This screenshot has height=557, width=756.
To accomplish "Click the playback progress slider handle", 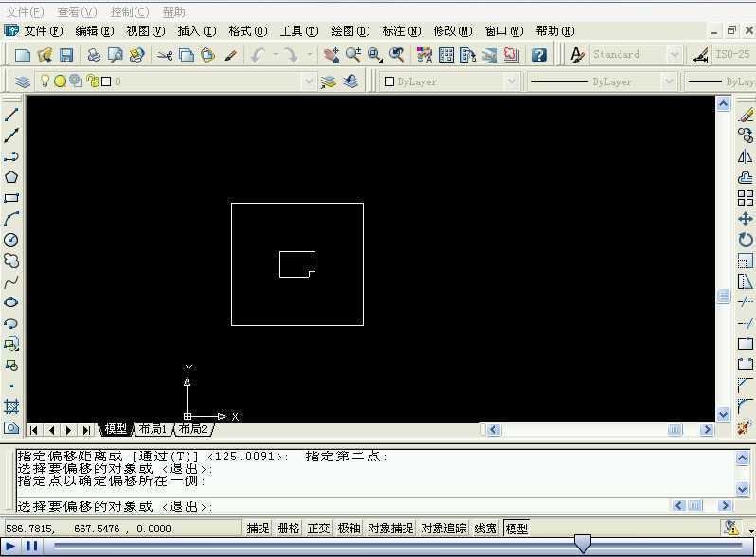I will (x=583, y=544).
